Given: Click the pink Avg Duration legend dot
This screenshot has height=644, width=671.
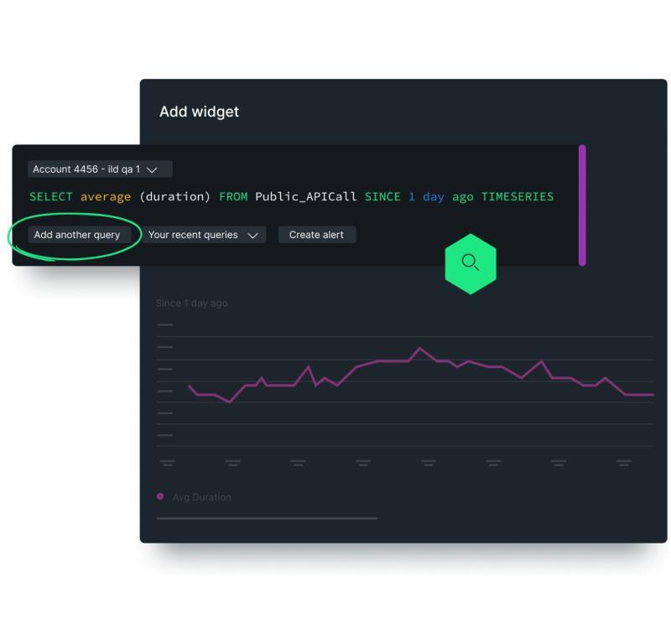Looking at the screenshot, I should 159,496.
